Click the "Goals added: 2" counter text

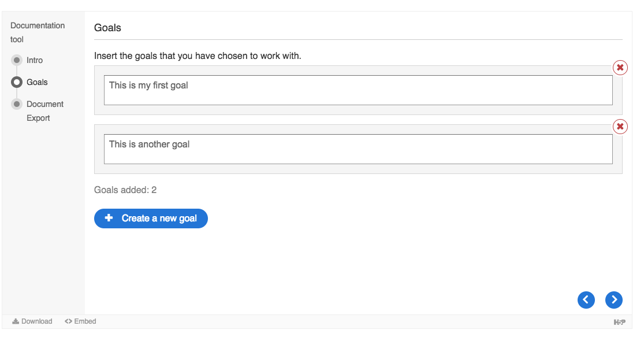125,190
